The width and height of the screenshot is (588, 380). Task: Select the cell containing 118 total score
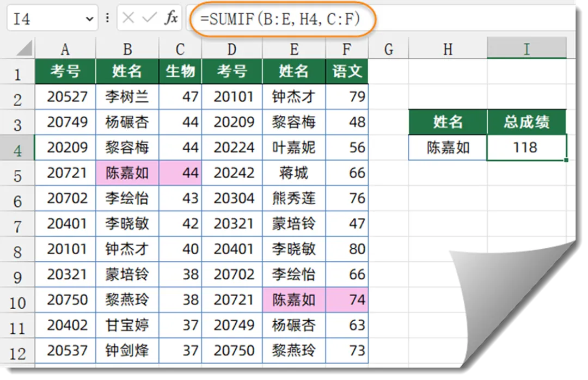pyautogui.click(x=526, y=147)
